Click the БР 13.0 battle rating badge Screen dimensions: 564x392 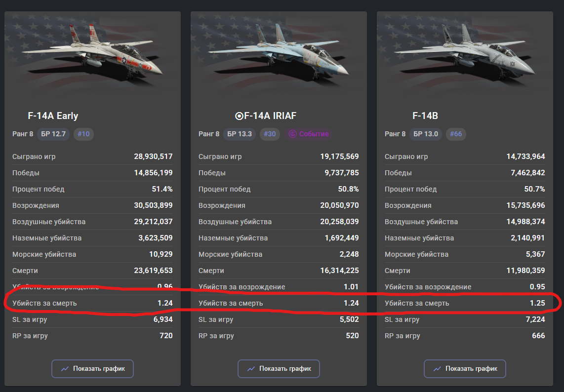pyautogui.click(x=426, y=134)
